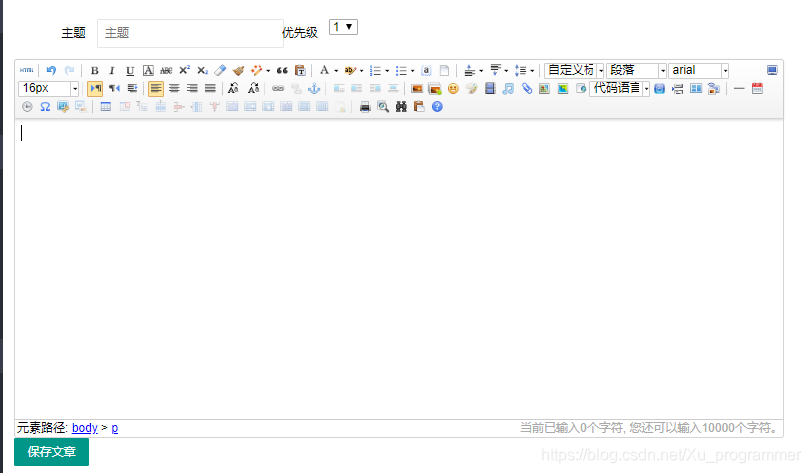The width and height of the screenshot is (811, 473).
Task: Insert current time with clock icon
Action: [x=27, y=106]
